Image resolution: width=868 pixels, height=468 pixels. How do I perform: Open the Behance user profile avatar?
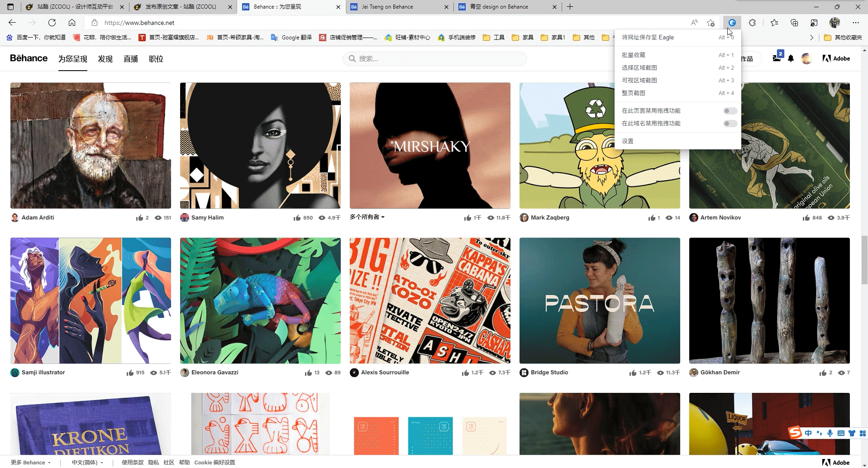pyautogui.click(x=806, y=58)
